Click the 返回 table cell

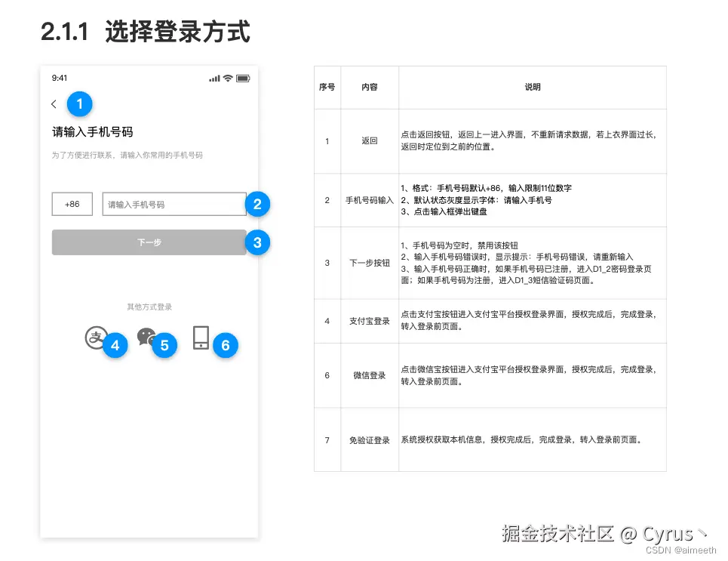click(x=370, y=141)
